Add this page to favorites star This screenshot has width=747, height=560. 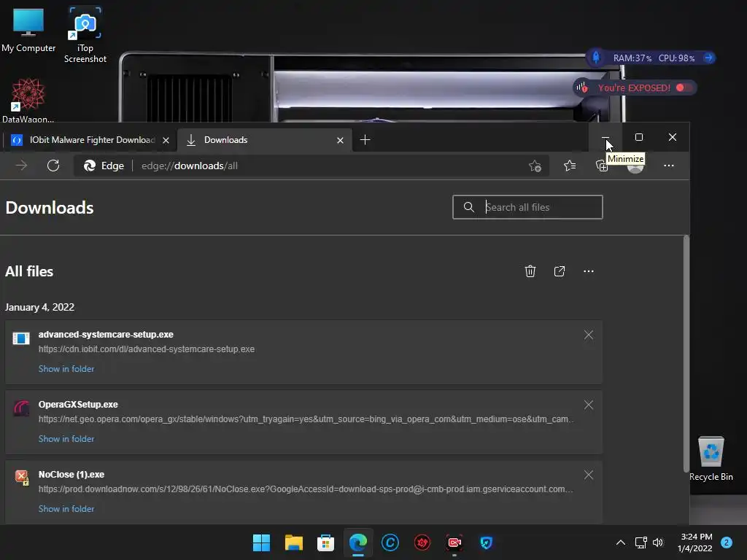[535, 166]
